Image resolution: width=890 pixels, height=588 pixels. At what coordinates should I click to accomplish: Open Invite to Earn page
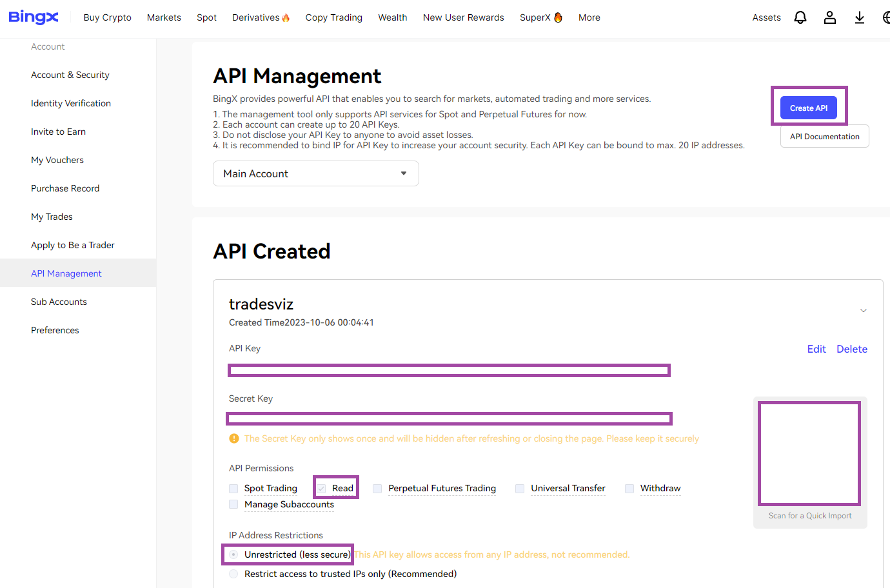pos(58,132)
